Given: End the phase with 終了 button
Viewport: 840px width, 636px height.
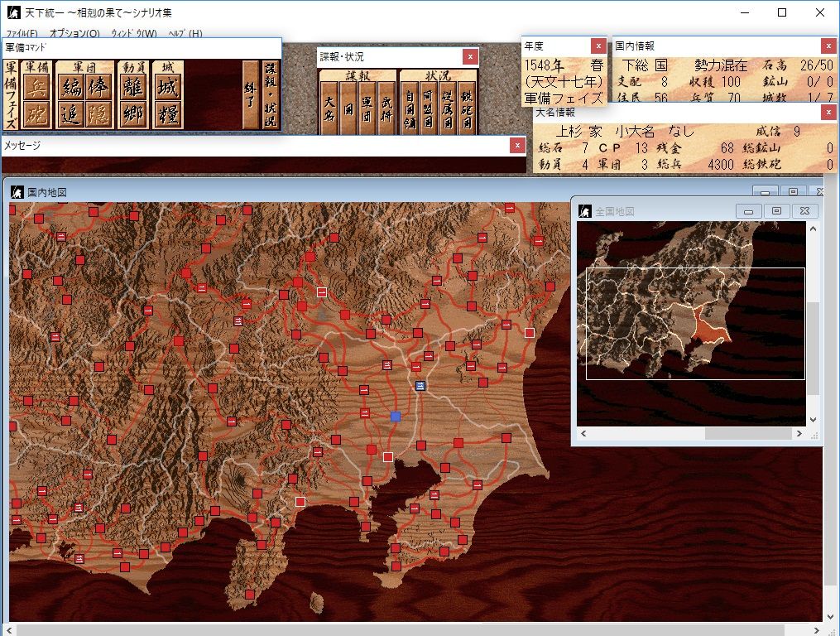Looking at the screenshot, I should [x=250, y=94].
